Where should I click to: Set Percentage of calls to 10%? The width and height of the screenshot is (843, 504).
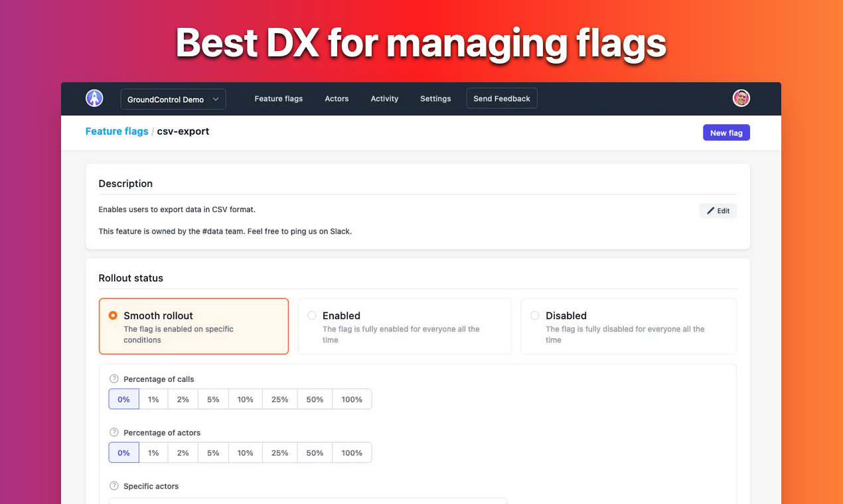[x=246, y=399]
